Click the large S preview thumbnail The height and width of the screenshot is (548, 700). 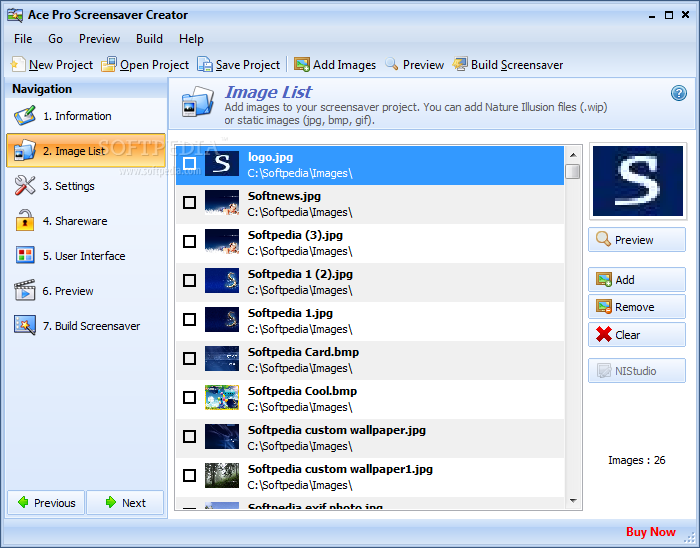tap(638, 181)
